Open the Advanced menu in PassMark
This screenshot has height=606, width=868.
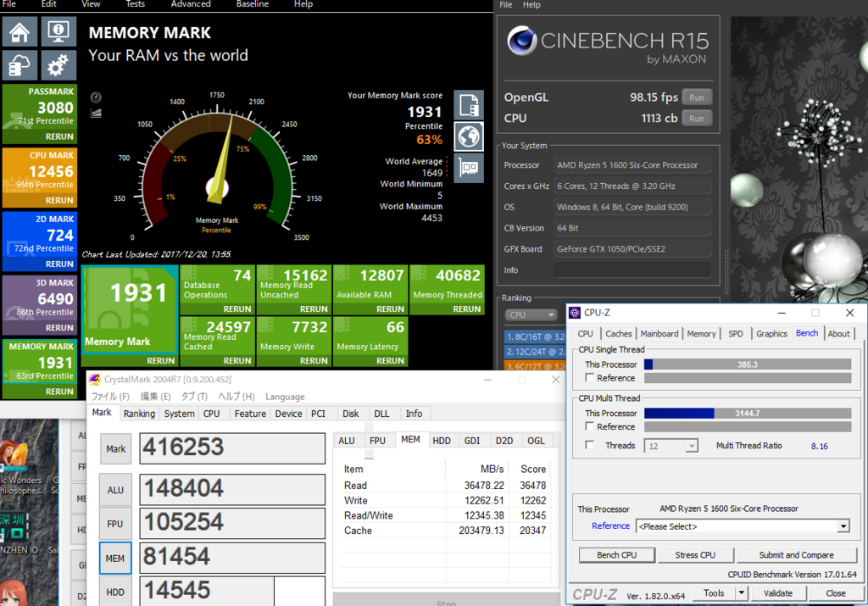(x=191, y=4)
